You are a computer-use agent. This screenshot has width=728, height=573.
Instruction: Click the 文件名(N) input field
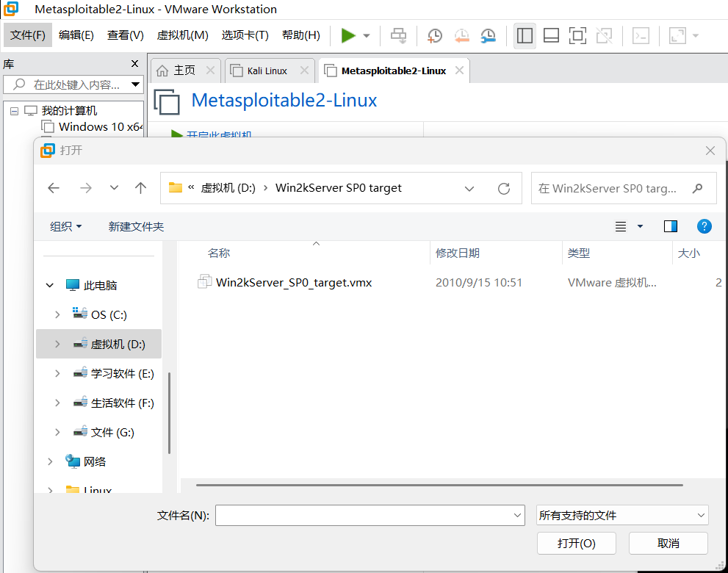(x=370, y=516)
